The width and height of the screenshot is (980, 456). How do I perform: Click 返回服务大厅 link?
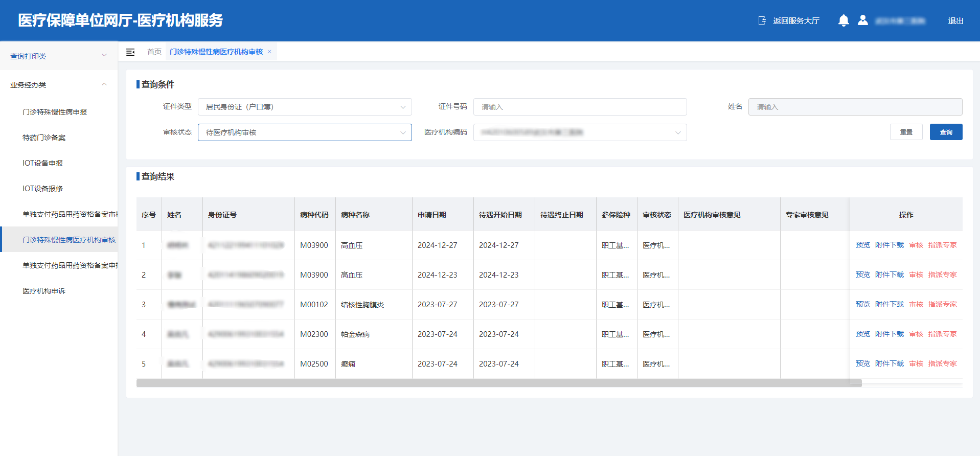pyautogui.click(x=796, y=21)
